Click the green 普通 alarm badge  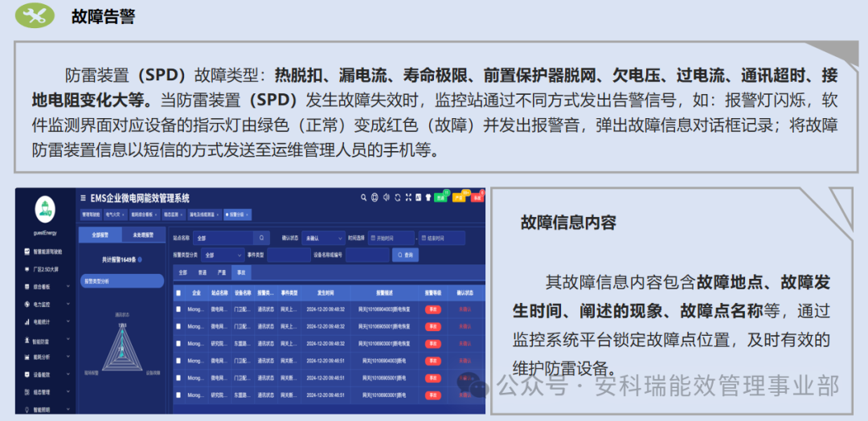pyautogui.click(x=440, y=197)
